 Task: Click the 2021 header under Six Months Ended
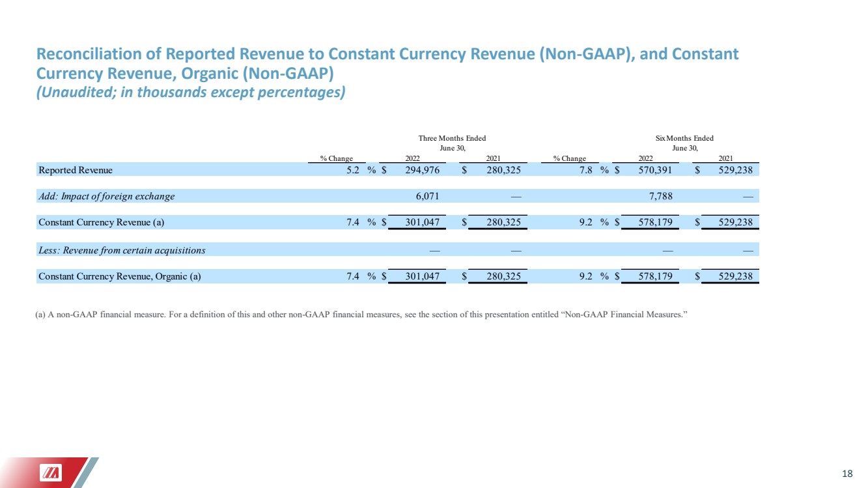point(725,158)
